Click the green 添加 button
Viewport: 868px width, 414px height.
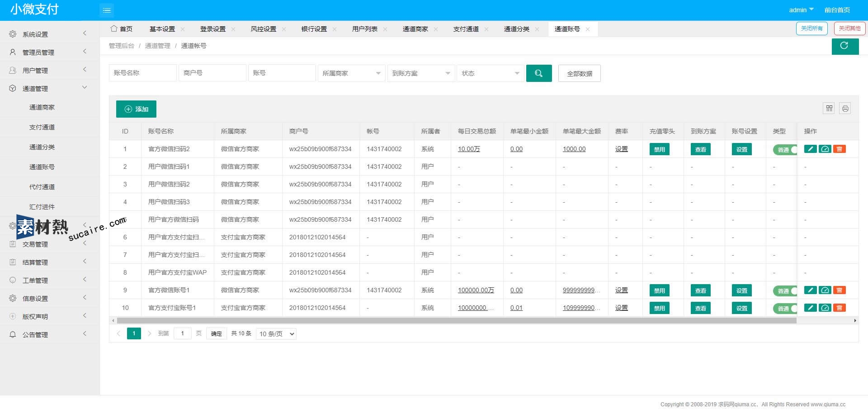(136, 109)
